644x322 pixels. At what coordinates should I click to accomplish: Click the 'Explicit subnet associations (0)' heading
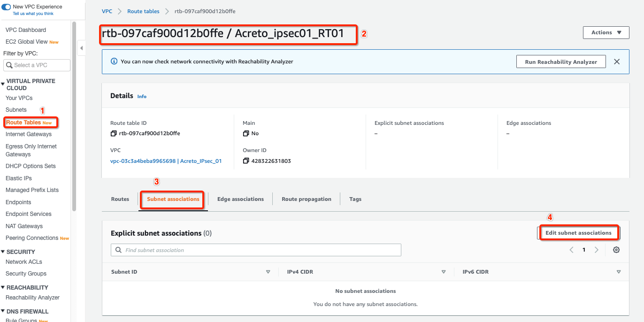click(x=161, y=233)
